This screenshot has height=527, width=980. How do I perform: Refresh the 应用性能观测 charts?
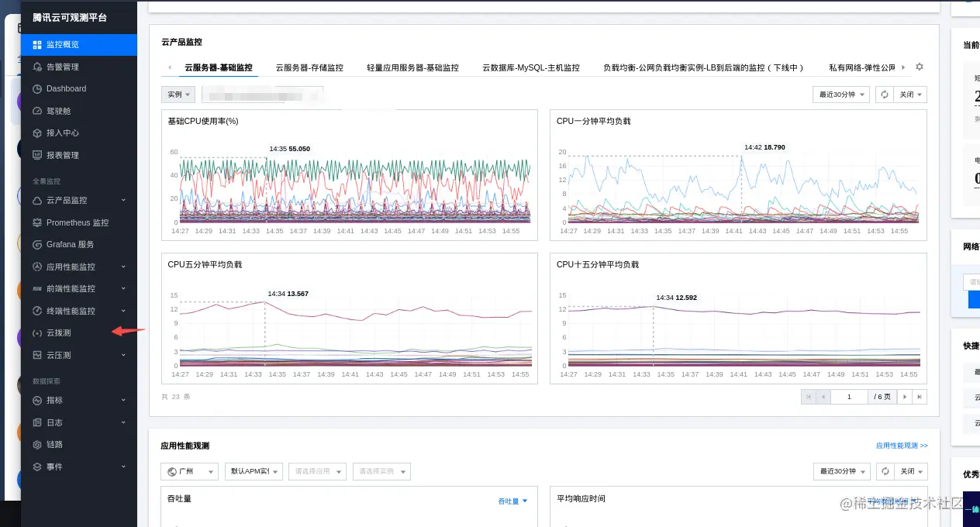[x=884, y=471]
